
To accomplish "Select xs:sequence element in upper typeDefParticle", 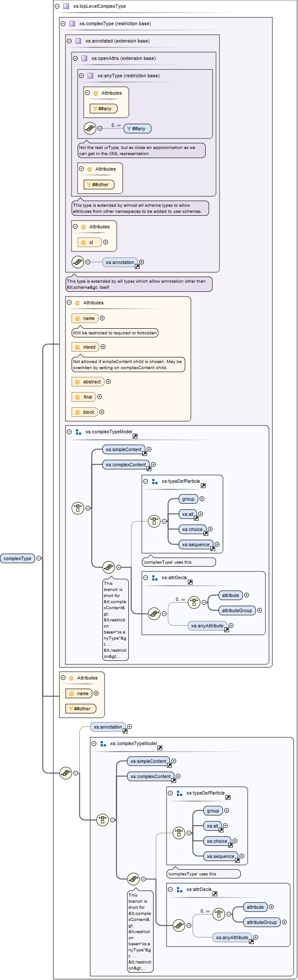I will tap(196, 544).
